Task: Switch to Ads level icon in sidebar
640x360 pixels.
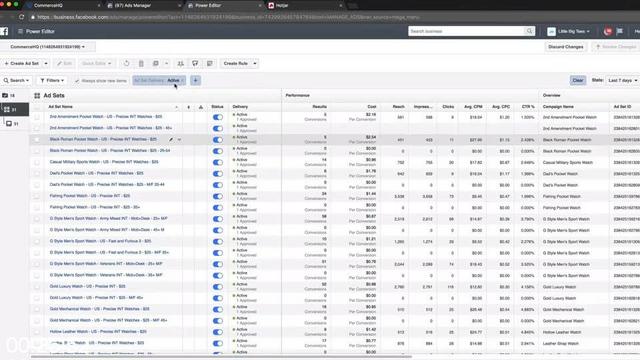Action: click(12, 124)
